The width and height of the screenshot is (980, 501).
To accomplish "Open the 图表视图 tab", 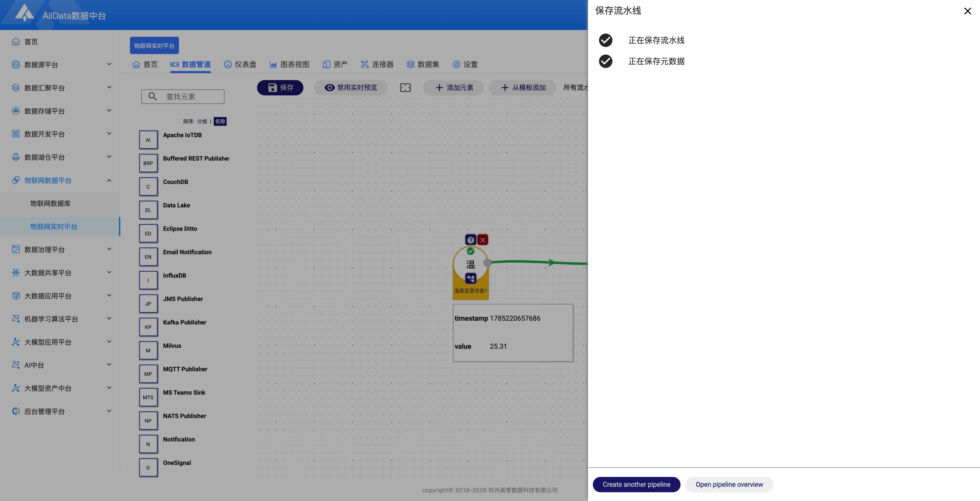I will click(x=289, y=64).
